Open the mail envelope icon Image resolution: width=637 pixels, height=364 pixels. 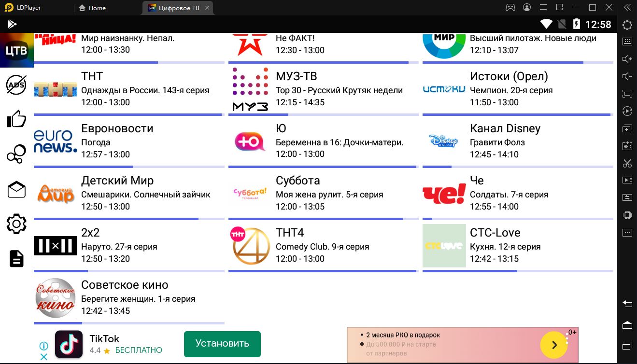point(16,190)
